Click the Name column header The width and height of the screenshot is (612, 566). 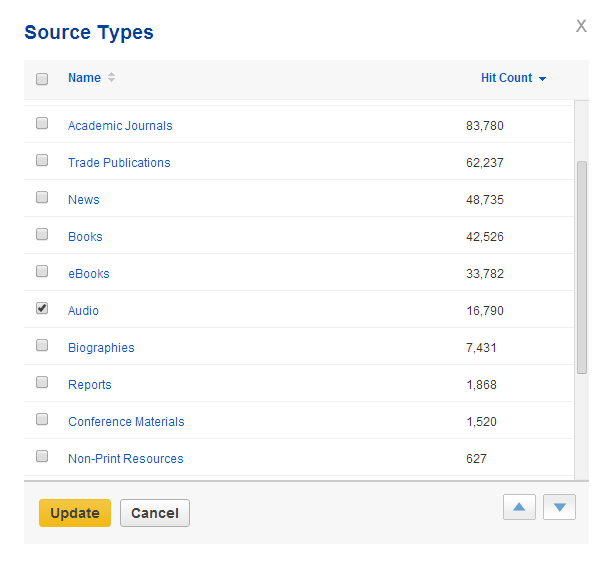pyautogui.click(x=84, y=78)
